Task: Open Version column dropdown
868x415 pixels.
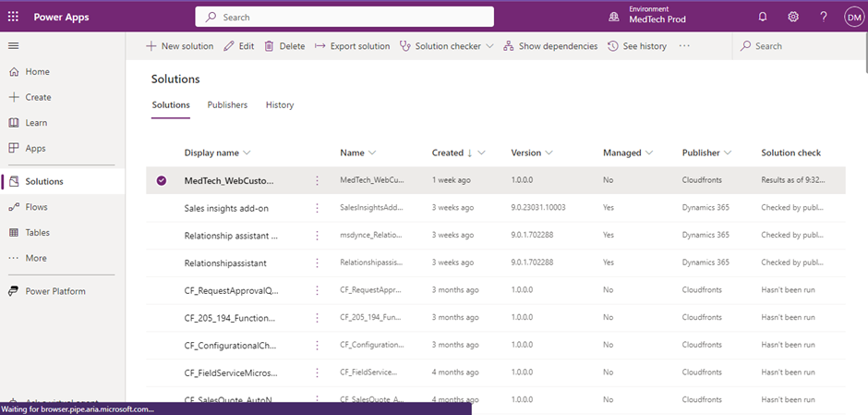Action: pos(549,153)
